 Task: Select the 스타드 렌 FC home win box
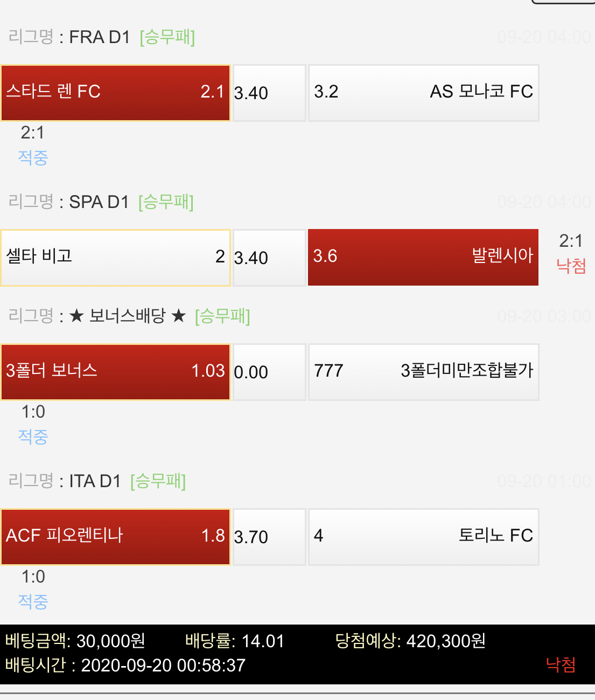[115, 93]
